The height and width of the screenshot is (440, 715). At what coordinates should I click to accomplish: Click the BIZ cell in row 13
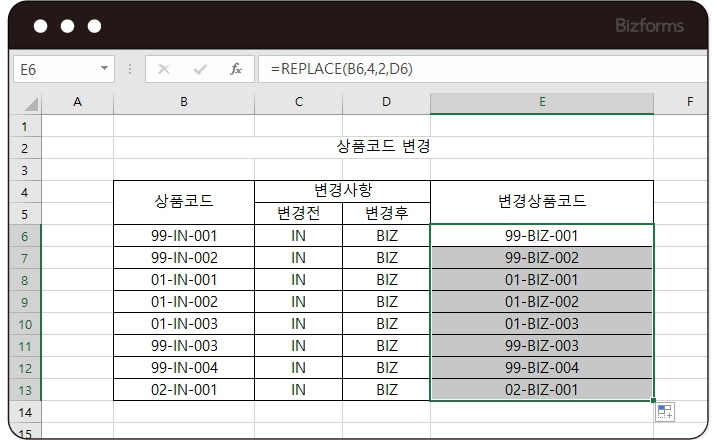(x=386, y=390)
